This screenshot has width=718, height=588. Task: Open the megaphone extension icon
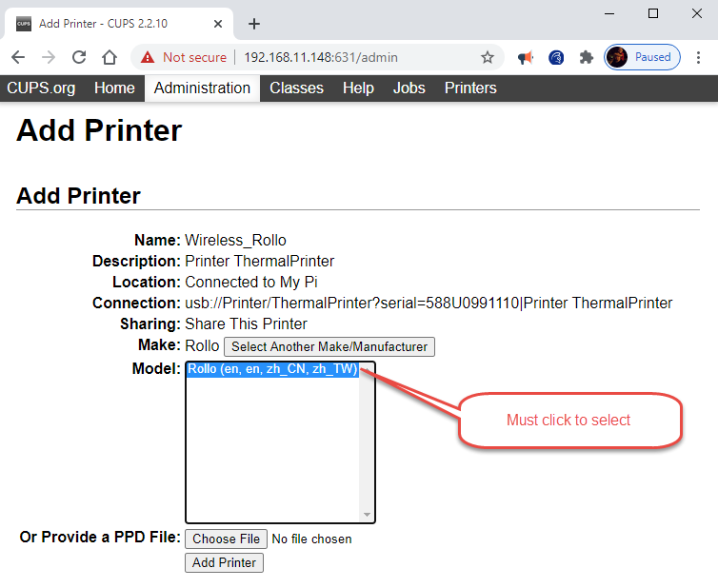(526, 58)
